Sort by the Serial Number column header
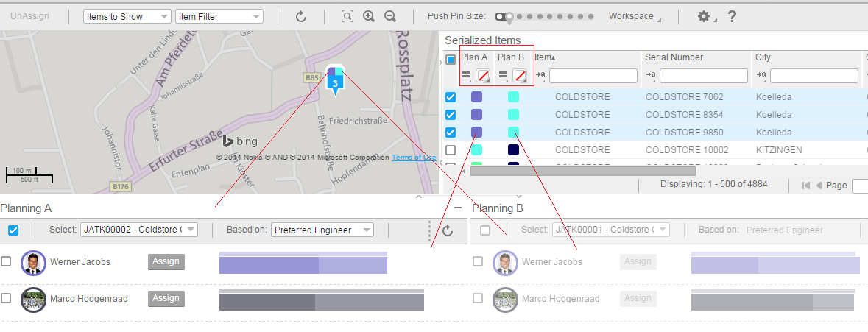The height and width of the screenshot is (332, 868). click(x=674, y=57)
